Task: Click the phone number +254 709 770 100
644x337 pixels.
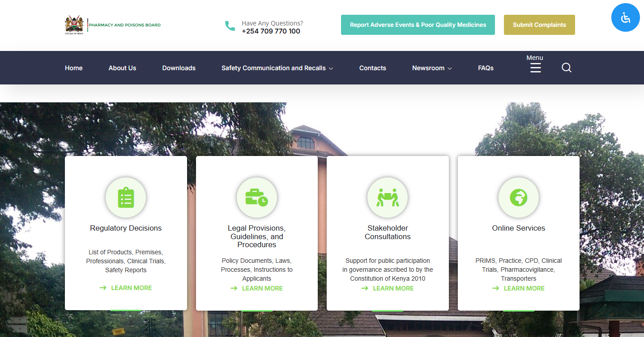Action: (271, 31)
